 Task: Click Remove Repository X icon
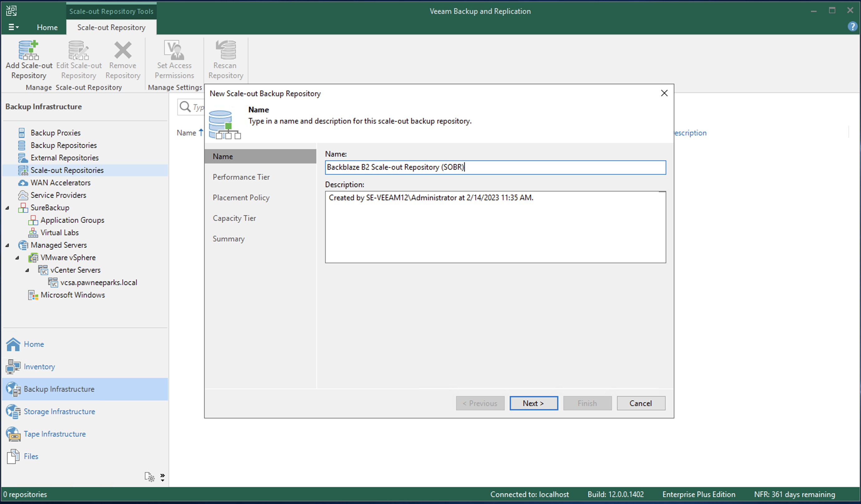point(123,50)
